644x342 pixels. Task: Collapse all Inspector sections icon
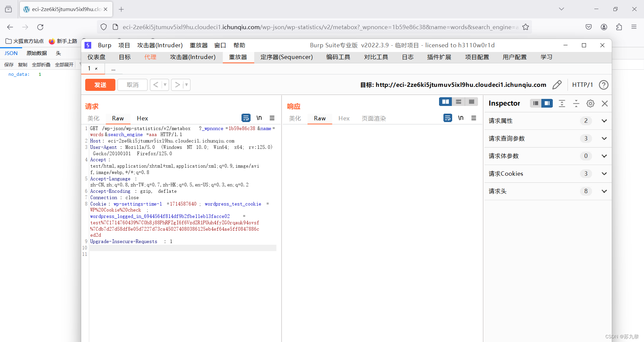(x=576, y=103)
